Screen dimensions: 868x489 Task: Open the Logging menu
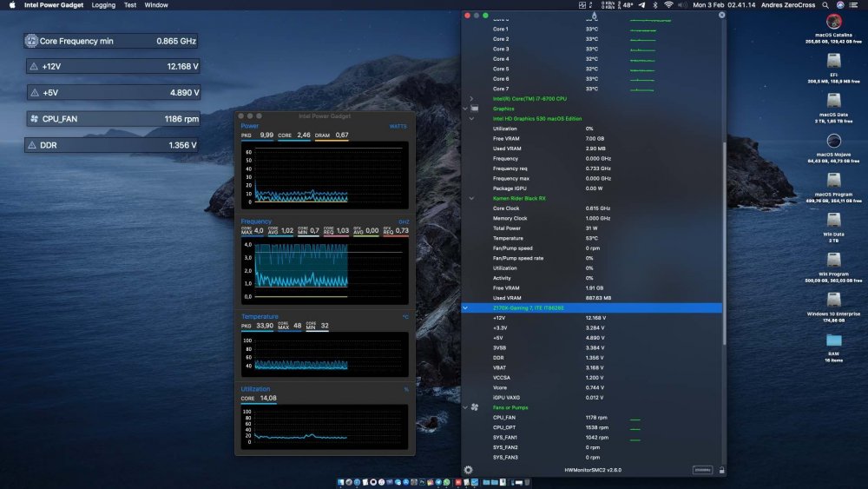[103, 5]
